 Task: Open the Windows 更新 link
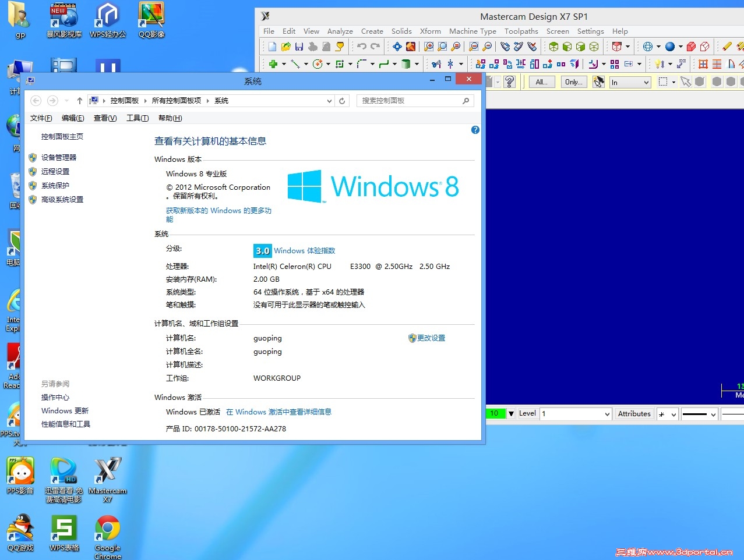coord(65,410)
